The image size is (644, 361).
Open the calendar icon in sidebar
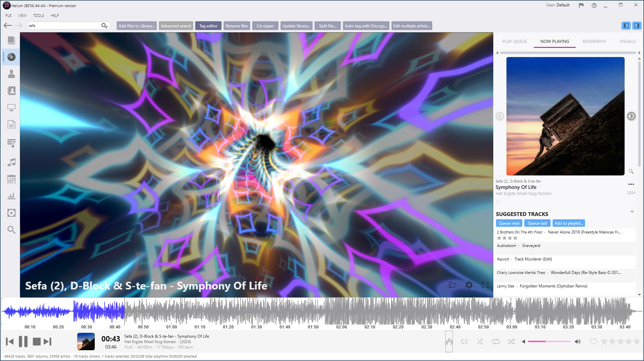(x=11, y=179)
